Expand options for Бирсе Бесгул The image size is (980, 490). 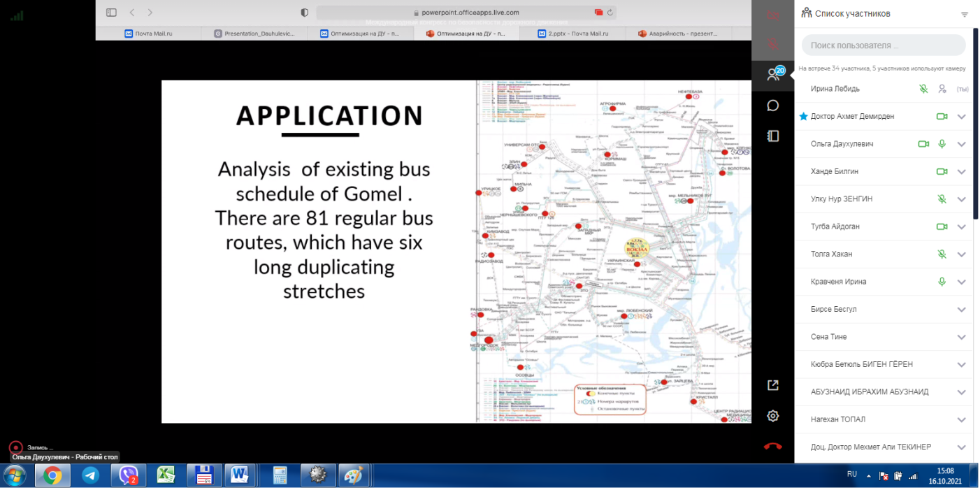pyautogui.click(x=962, y=310)
